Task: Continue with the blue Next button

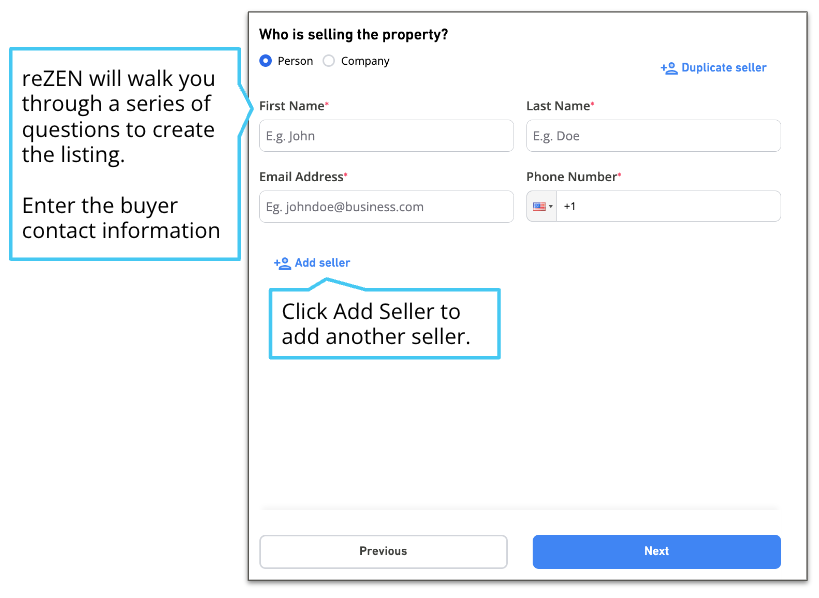Action: [x=657, y=552]
